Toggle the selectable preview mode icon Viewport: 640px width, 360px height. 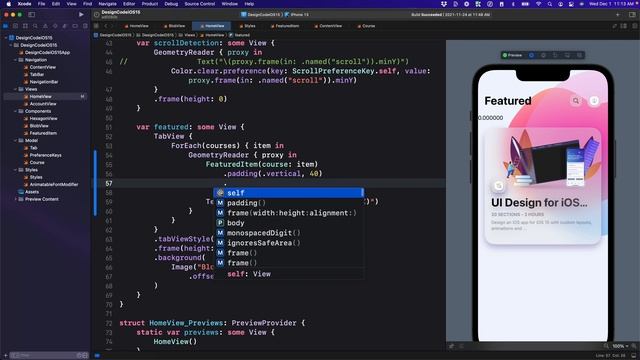point(531,55)
